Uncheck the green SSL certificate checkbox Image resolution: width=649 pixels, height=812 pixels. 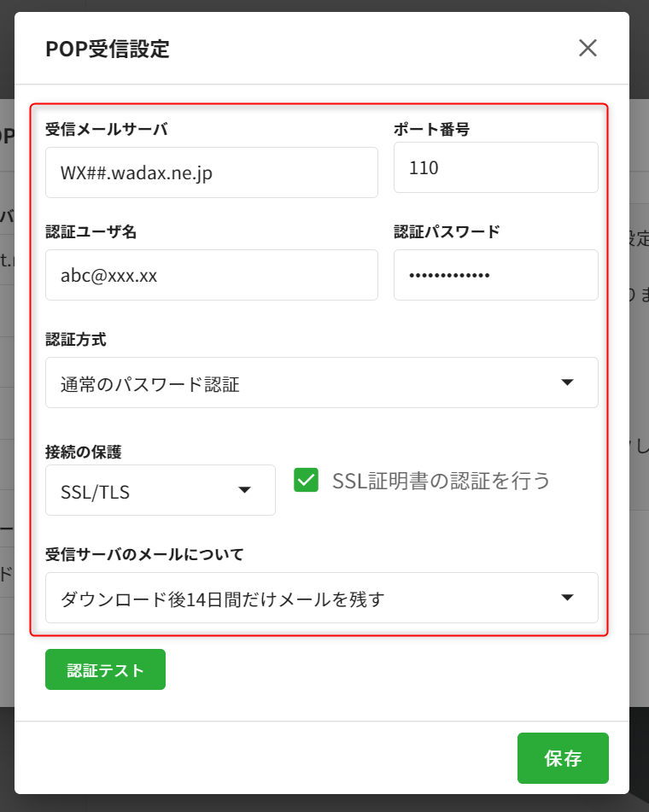click(x=306, y=480)
